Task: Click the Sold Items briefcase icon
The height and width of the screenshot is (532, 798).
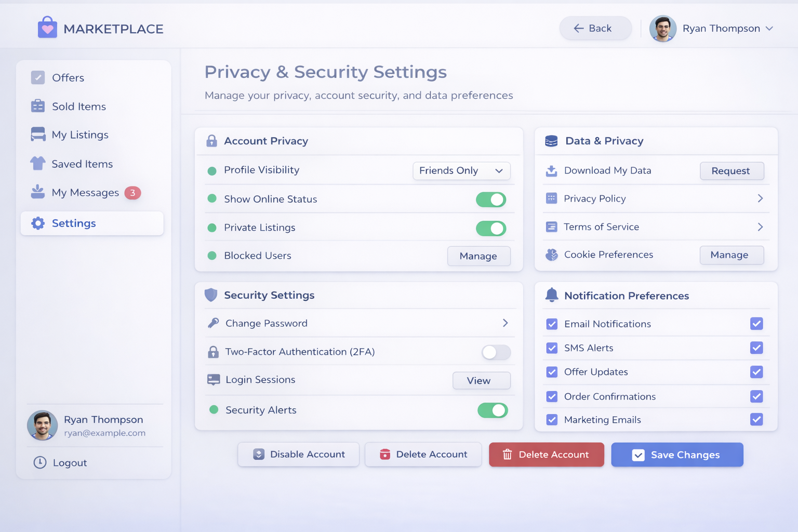Action: tap(38, 106)
